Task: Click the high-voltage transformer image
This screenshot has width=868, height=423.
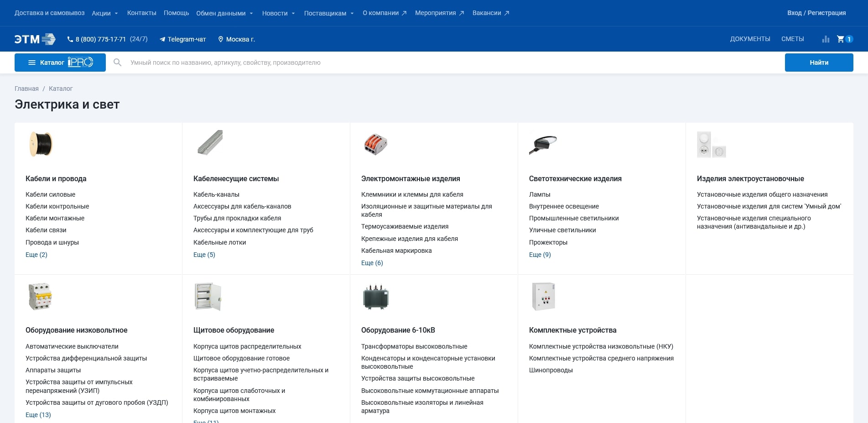Action: tap(375, 297)
